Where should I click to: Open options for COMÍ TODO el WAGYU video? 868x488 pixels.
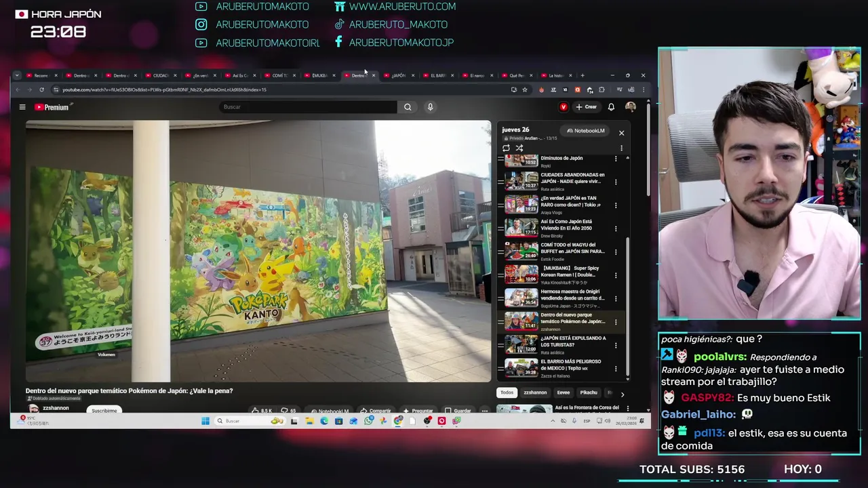tap(616, 251)
